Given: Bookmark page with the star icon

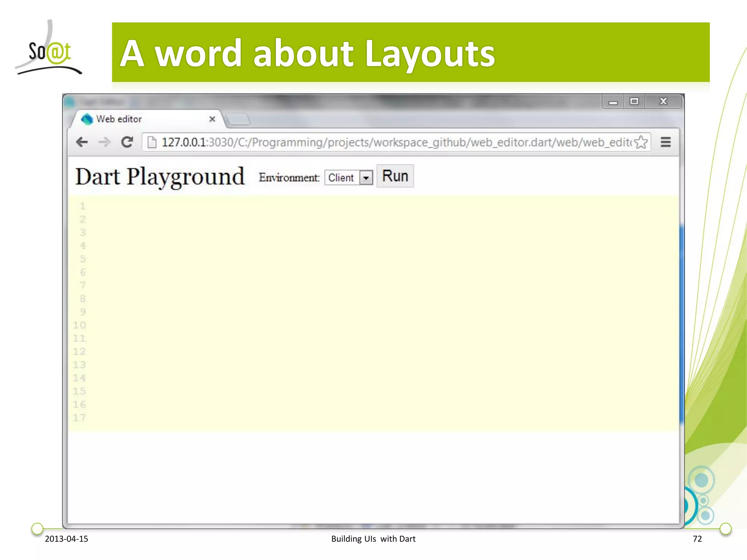Looking at the screenshot, I should pos(640,142).
